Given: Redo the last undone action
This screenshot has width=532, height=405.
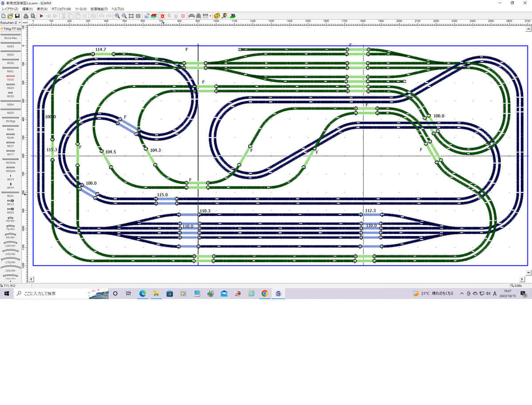Looking at the screenshot, I should click(x=109, y=16).
